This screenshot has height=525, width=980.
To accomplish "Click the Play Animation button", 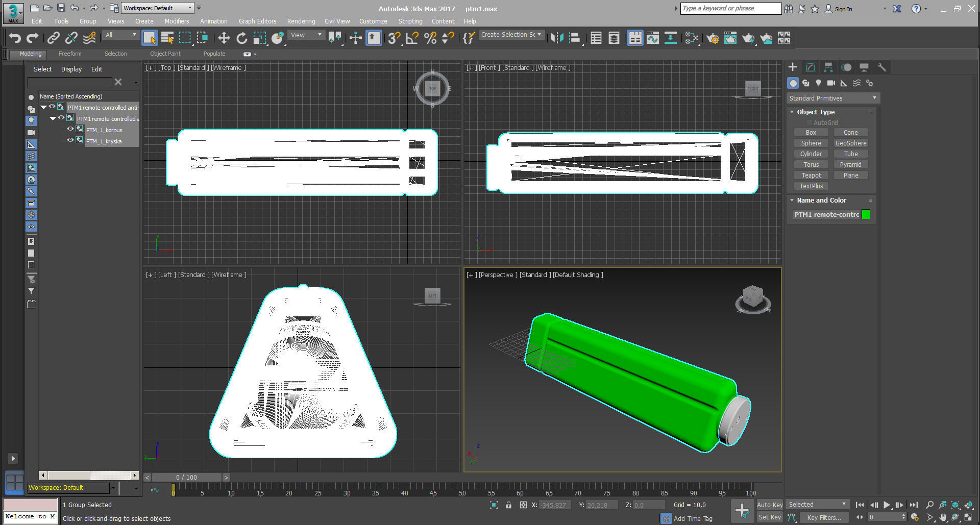I will pyautogui.click(x=887, y=505).
